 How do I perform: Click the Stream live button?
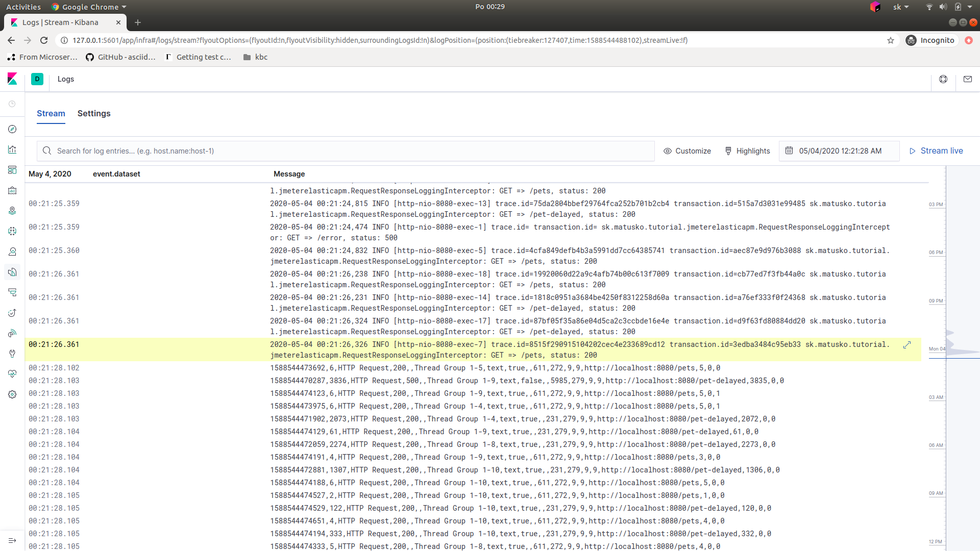(x=936, y=150)
